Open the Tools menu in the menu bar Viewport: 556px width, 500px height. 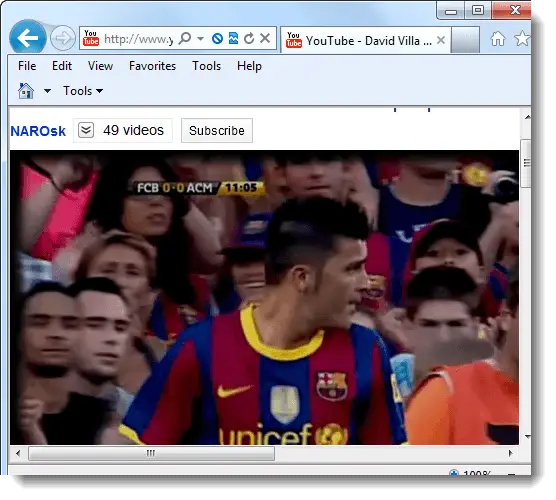[206, 66]
